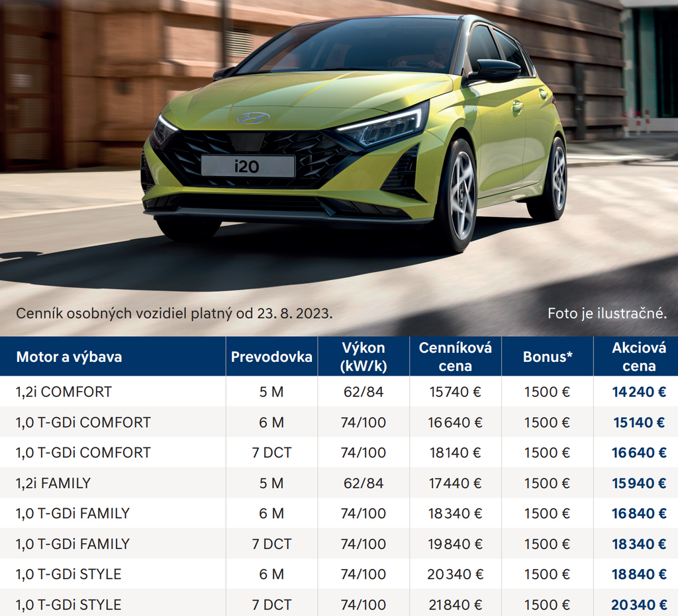
Task: Click the 20 340 € promotional price in bold
Action: [x=638, y=605]
